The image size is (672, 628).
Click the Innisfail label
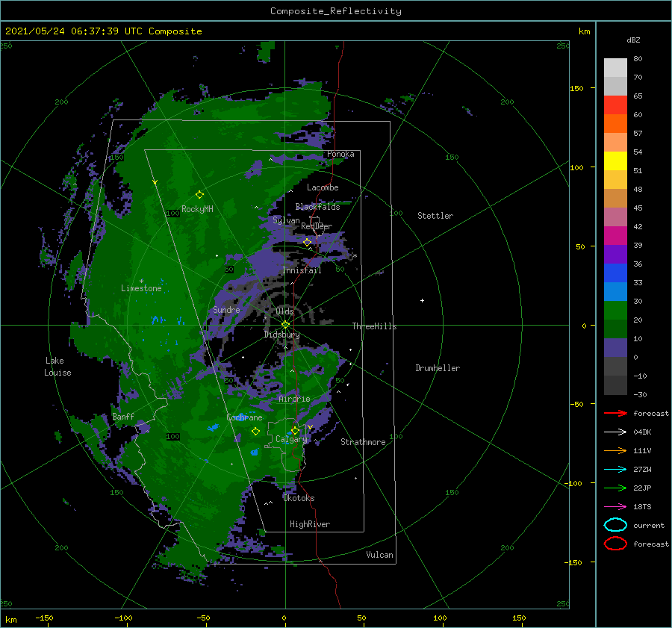coord(302,270)
